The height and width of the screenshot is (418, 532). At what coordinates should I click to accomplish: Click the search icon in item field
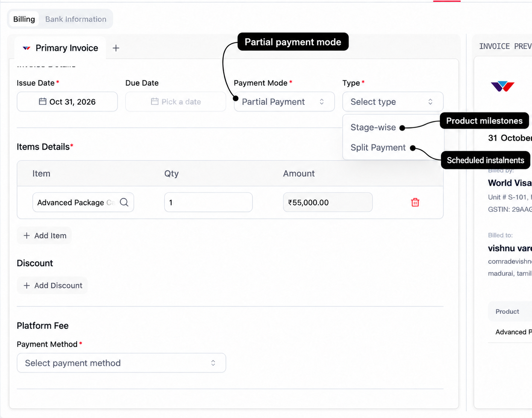point(124,202)
